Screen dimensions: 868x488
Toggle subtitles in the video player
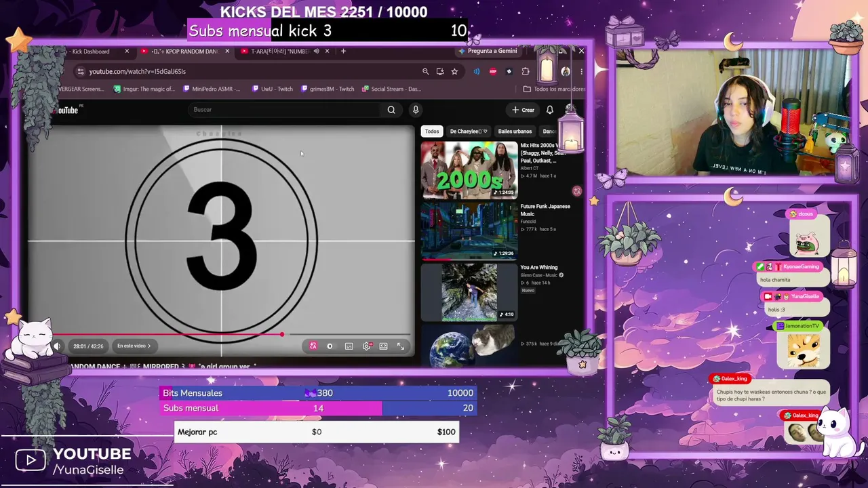[x=349, y=346]
